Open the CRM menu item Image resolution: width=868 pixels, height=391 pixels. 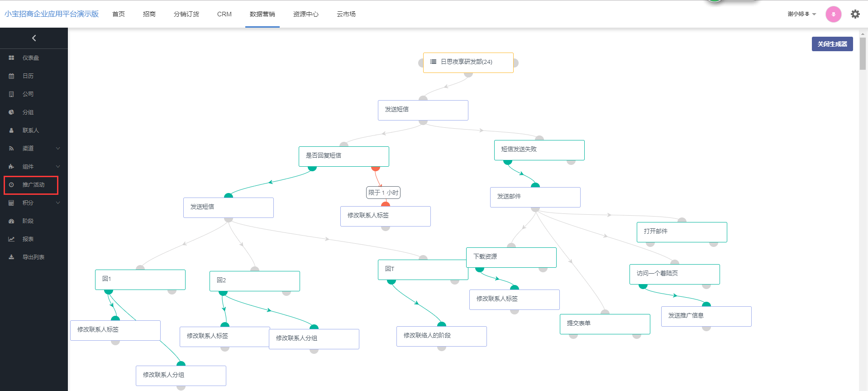(224, 14)
